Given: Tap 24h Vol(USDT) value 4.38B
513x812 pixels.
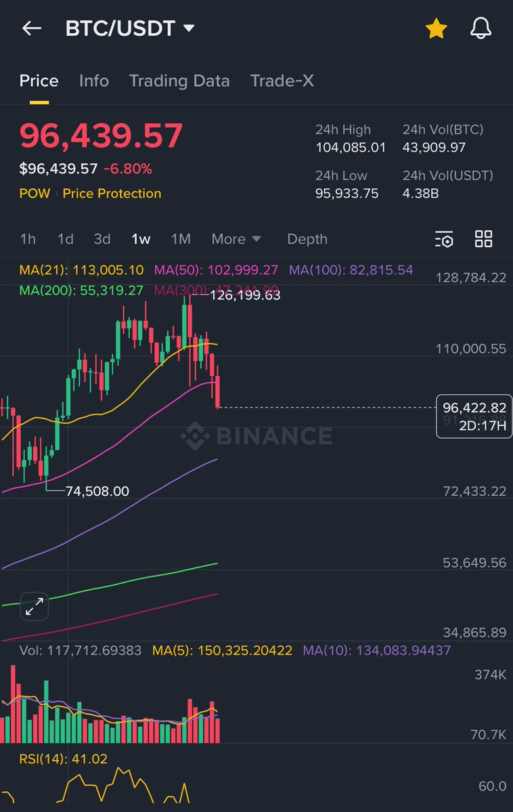Looking at the screenshot, I should [420, 194].
